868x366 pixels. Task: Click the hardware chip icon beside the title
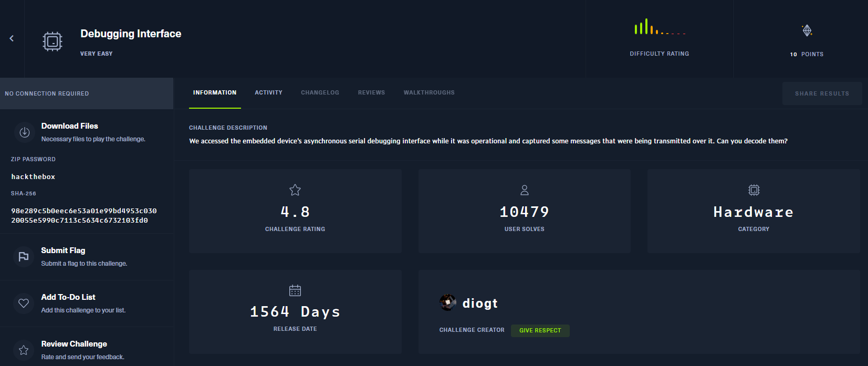pos(53,41)
